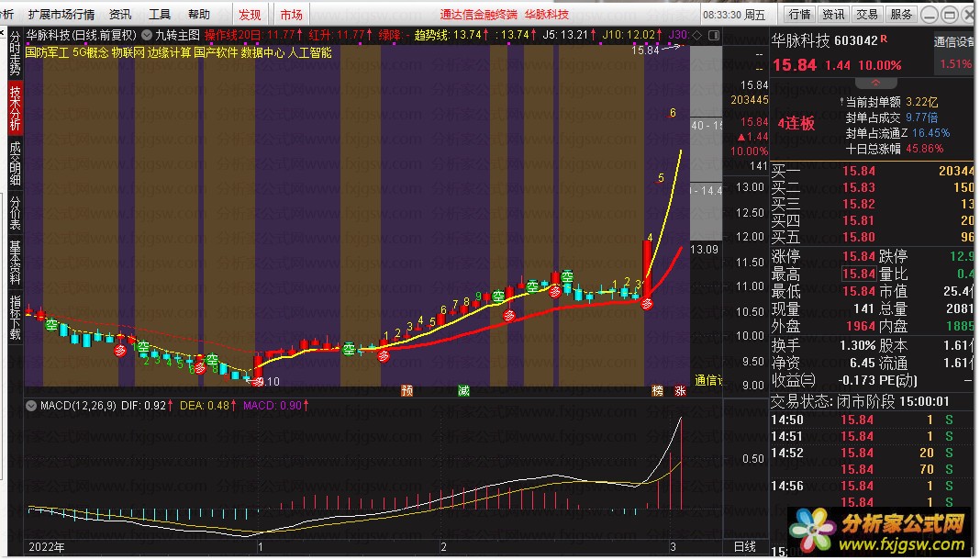This screenshot has height=560, width=980.
Task: Open the MACD indicator dropdown arrow
Action: (x=30, y=406)
